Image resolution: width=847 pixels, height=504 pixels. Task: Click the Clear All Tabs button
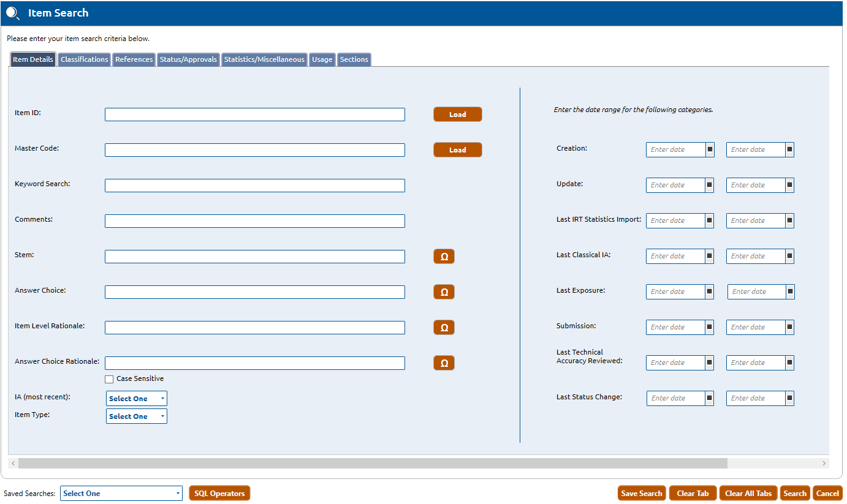point(748,494)
